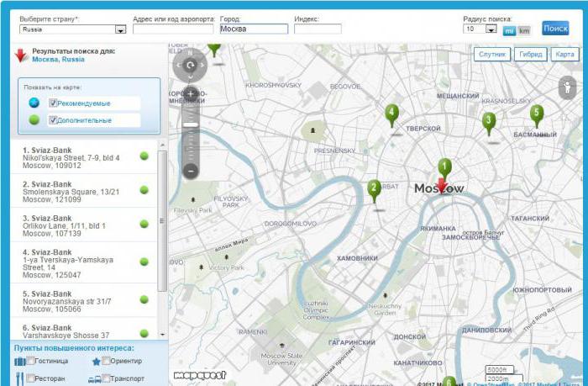Screen dimensions: 588x386
Task: Toggle the Рекомендуемые checkbox
Action: tap(53, 103)
